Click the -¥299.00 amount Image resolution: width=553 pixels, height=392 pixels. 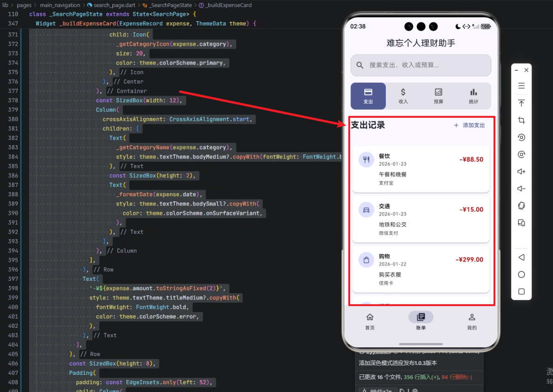click(x=469, y=260)
